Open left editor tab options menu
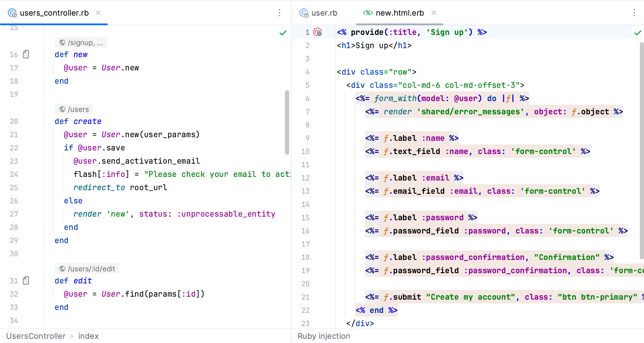This screenshot has height=343, width=644. click(280, 13)
